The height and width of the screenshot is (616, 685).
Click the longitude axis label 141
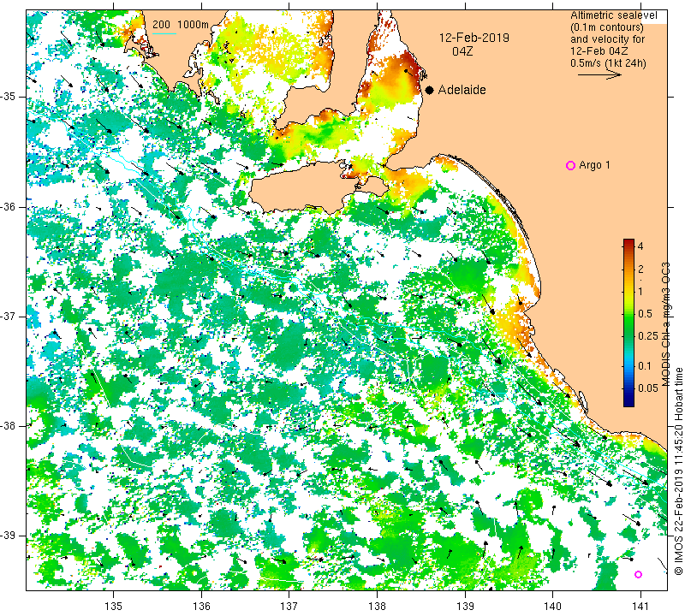tap(640, 606)
